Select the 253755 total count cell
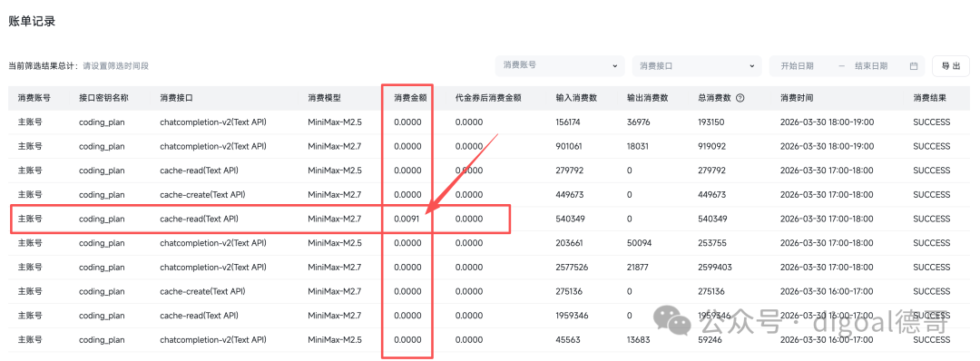This screenshot has height=361, width=980. 712,243
